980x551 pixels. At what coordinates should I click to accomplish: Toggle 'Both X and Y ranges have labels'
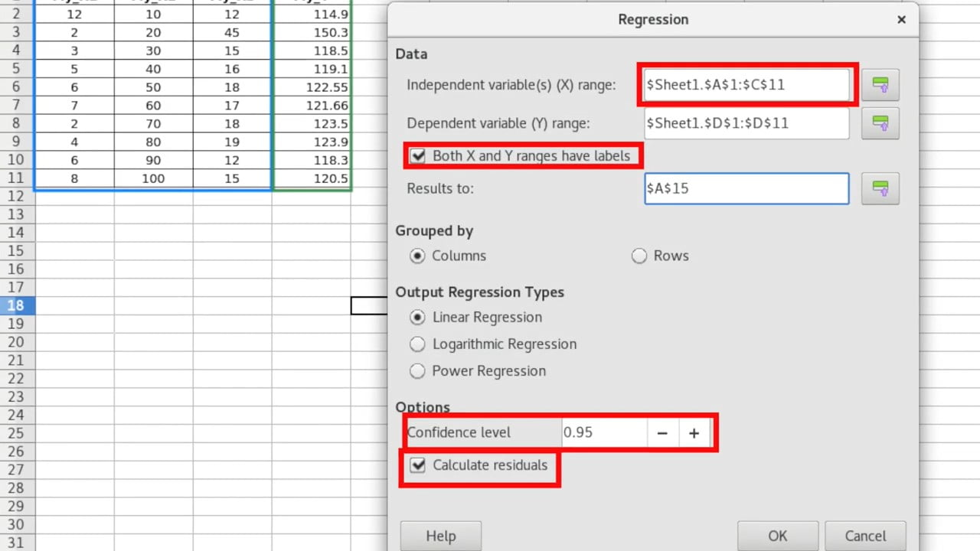[x=521, y=156]
